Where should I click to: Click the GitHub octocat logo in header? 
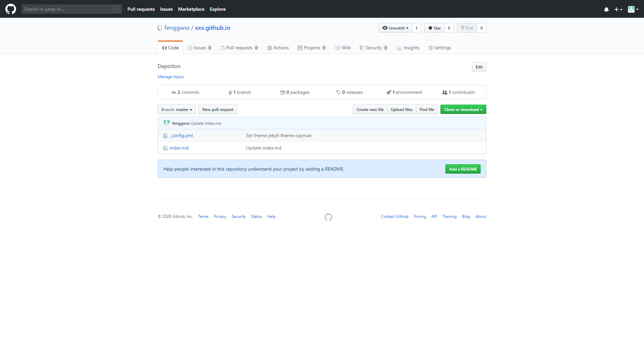click(11, 9)
